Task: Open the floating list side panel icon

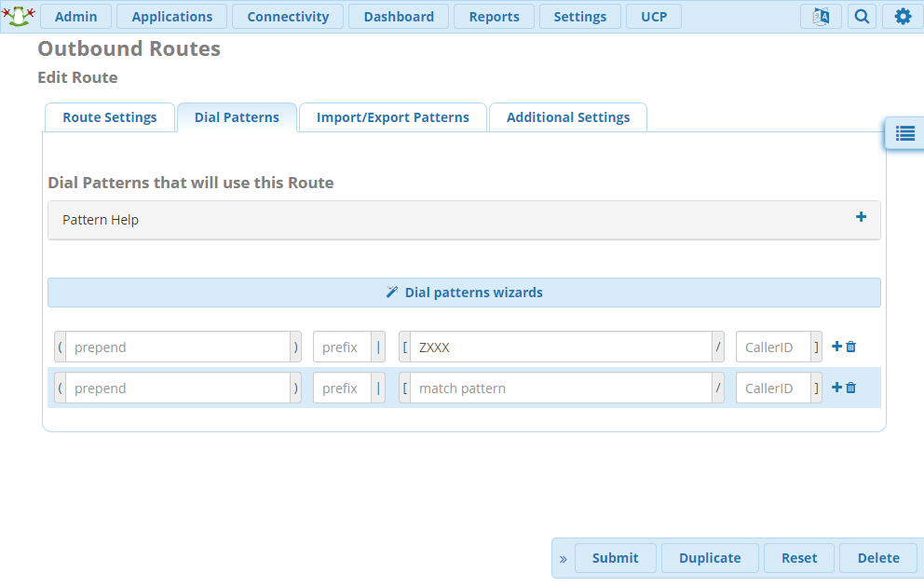Action: point(904,133)
